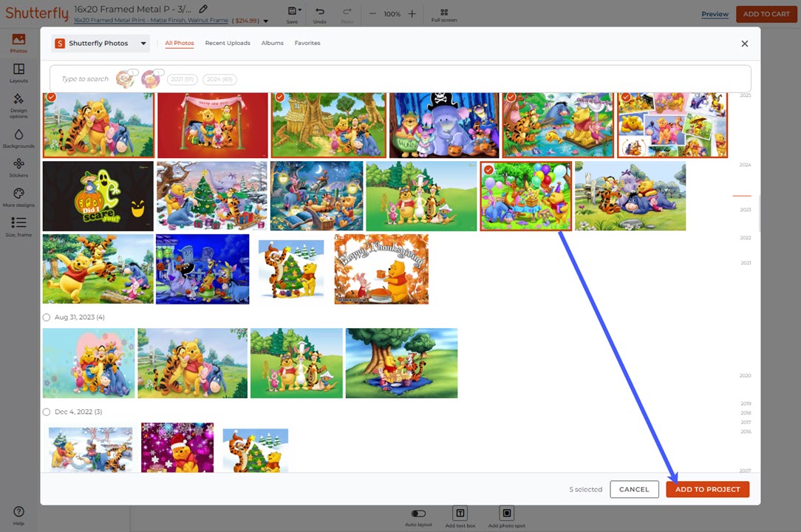Screen dimensions: 801x532
Task: Open More designs in the sidebar
Action: [x=18, y=197]
